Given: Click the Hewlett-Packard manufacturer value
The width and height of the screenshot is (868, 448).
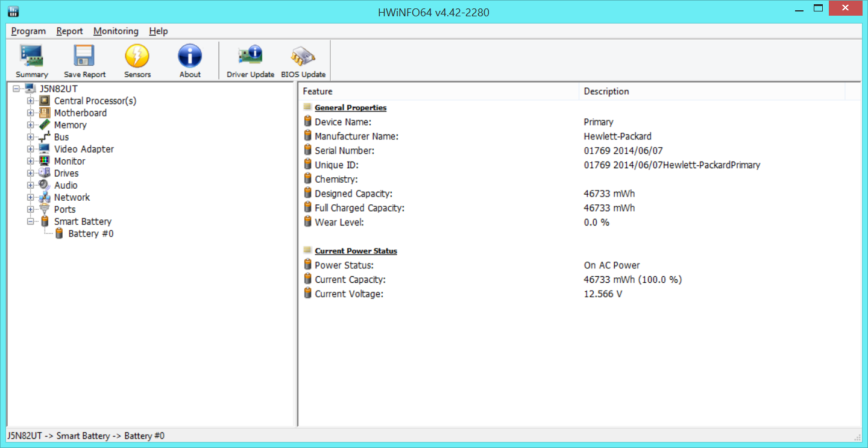Looking at the screenshot, I should (x=618, y=136).
